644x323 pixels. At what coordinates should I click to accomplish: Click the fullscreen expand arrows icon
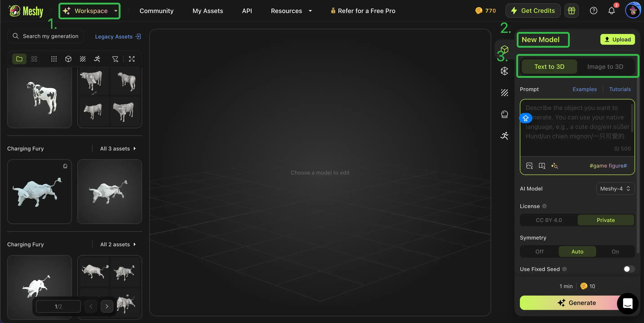click(132, 59)
